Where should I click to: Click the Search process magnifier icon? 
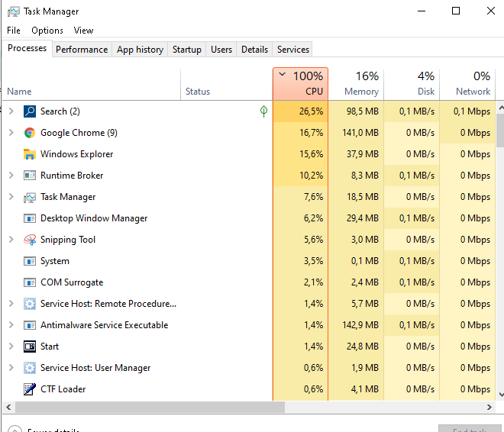click(x=30, y=111)
